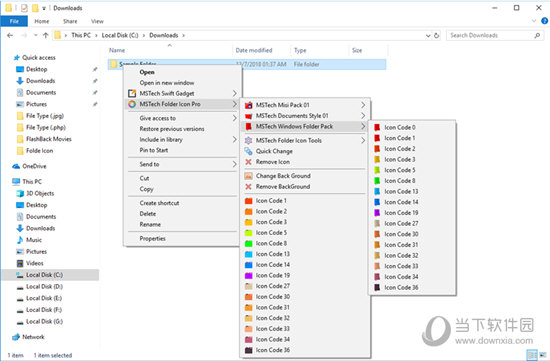Image resolution: width=550 pixels, height=361 pixels.
Task: Choose Create shortcut in the context menu
Action: click(159, 203)
